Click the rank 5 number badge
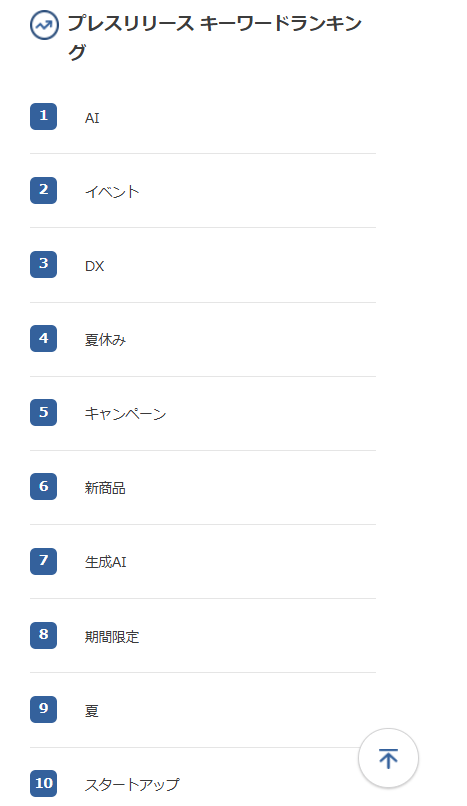Image resolution: width=467 pixels, height=806 pixels. (x=43, y=412)
